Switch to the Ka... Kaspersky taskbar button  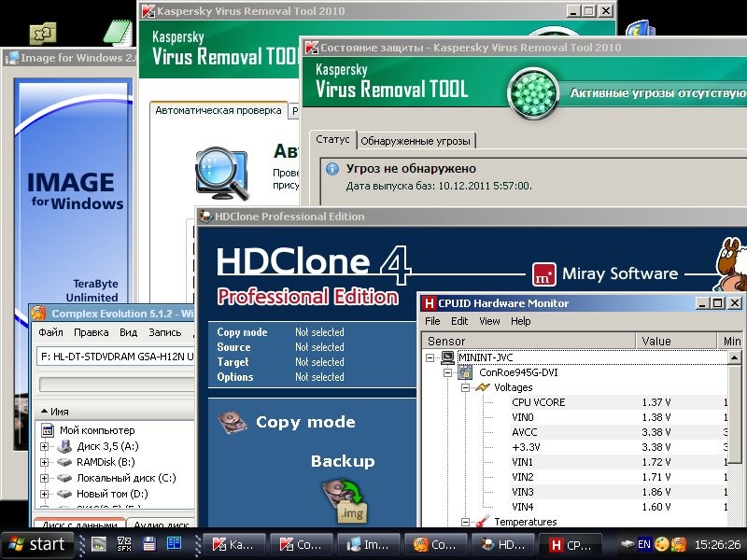pyautogui.click(x=234, y=544)
